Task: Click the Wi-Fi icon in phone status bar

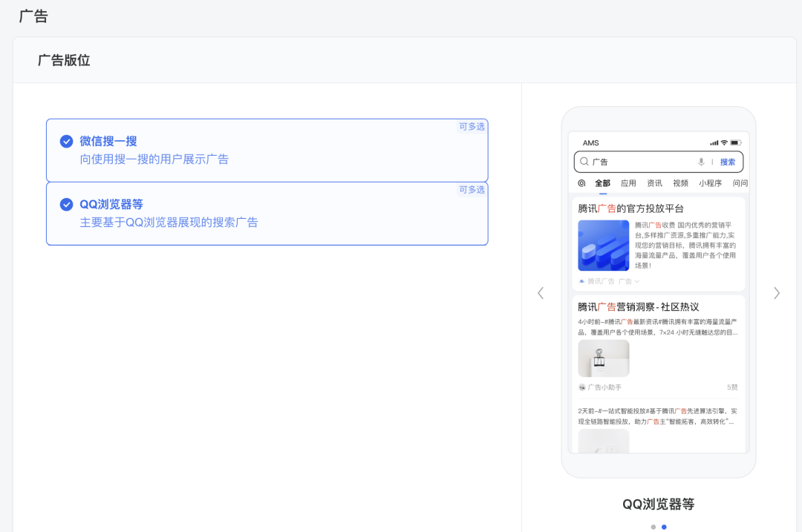Action: coord(723,142)
